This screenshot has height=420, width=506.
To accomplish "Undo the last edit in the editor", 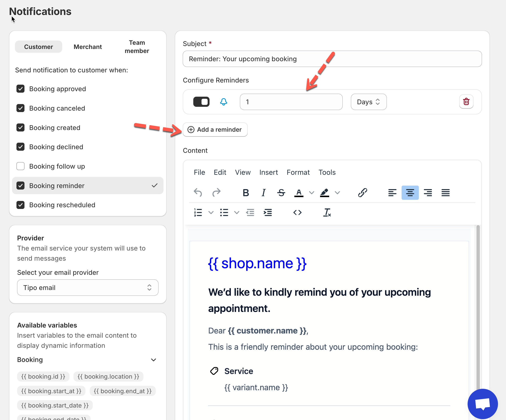I will (x=198, y=192).
